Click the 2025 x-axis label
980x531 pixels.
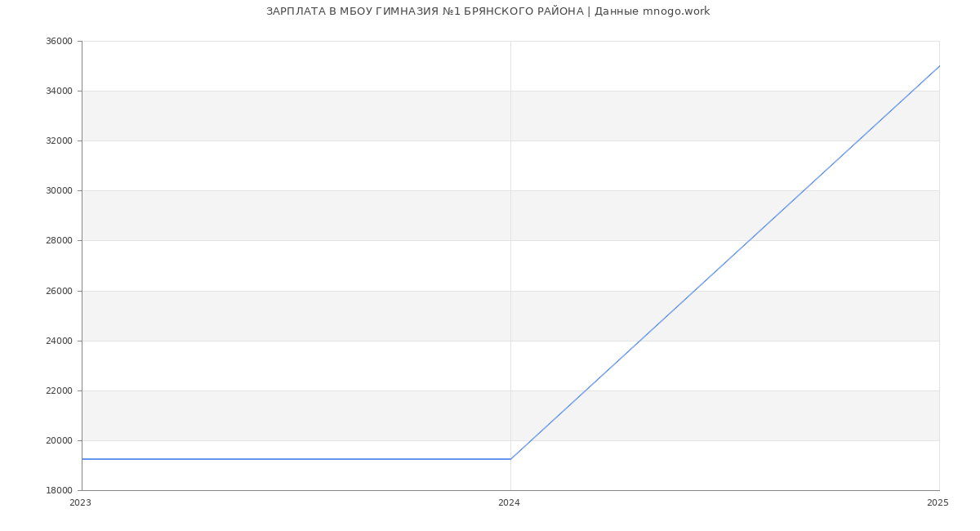pyautogui.click(x=938, y=503)
